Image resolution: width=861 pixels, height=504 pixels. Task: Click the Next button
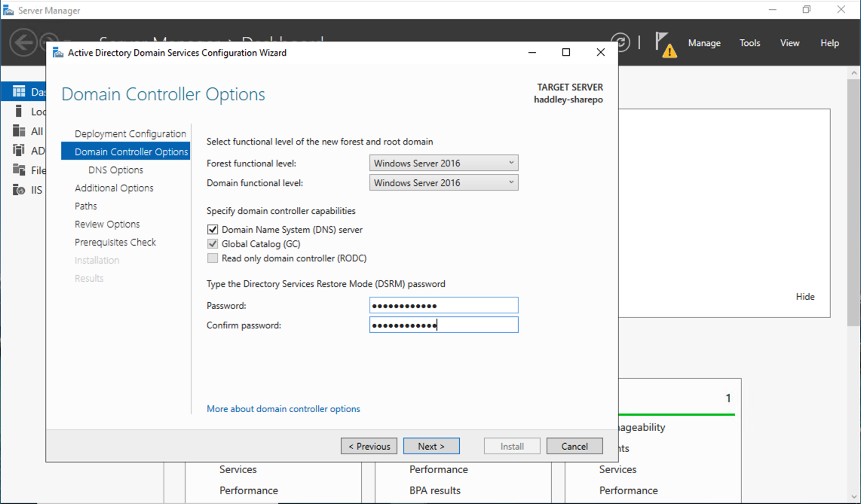[431, 447]
